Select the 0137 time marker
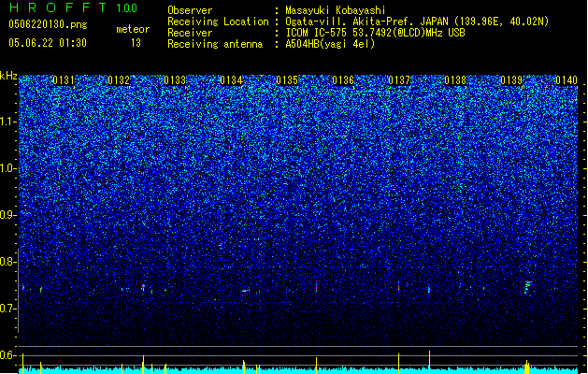Image resolution: width=588 pixels, height=374 pixels. [399, 80]
